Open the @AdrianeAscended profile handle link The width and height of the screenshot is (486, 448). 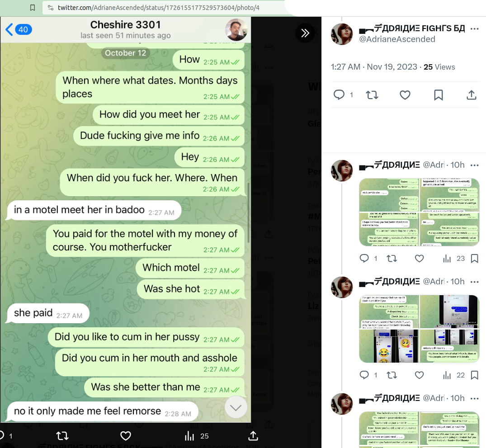[x=397, y=39]
